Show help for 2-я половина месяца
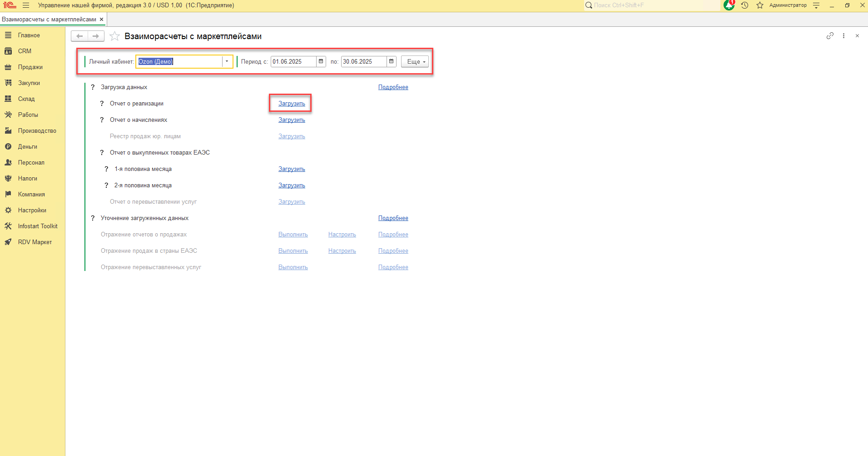The image size is (868, 456). coord(106,185)
